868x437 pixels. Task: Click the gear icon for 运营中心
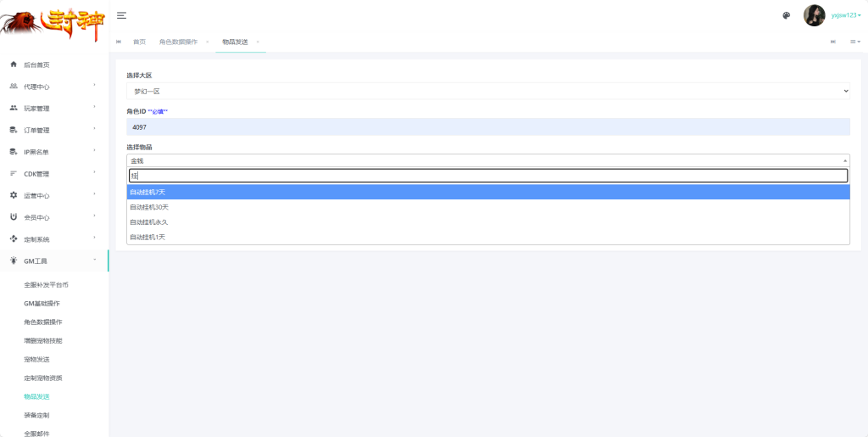[x=14, y=195]
